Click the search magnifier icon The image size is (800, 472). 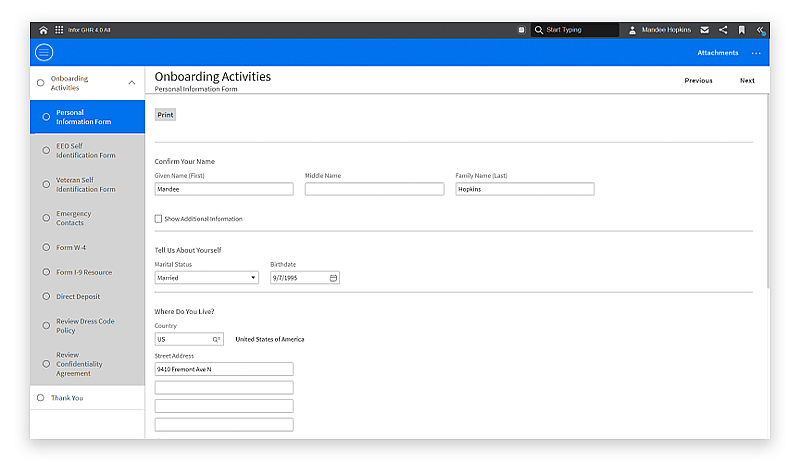click(539, 30)
